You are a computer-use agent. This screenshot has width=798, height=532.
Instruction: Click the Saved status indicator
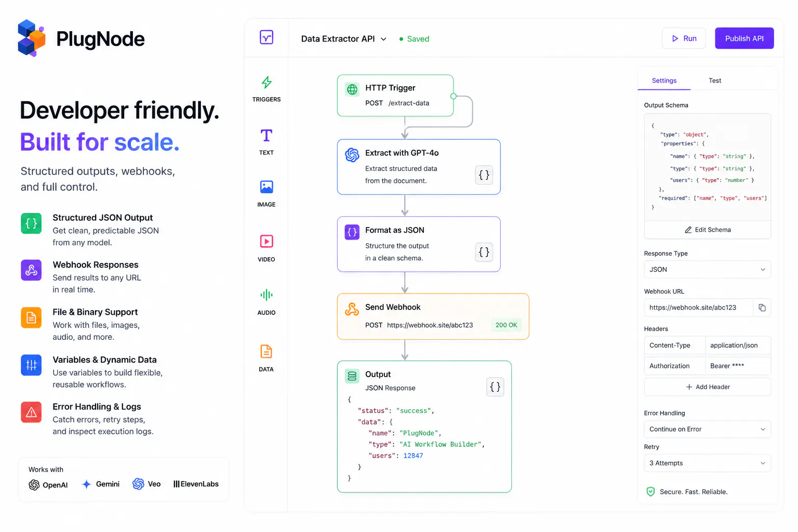(414, 39)
